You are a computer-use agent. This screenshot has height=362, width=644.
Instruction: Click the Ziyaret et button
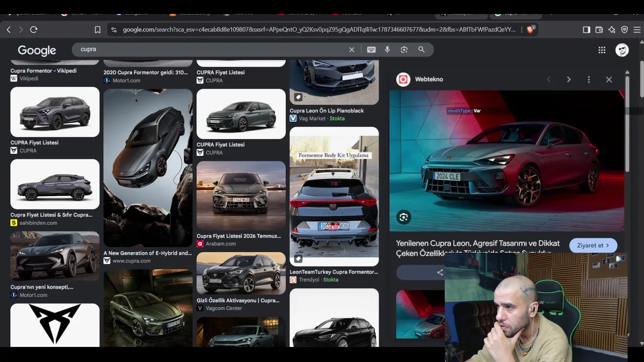click(x=593, y=245)
